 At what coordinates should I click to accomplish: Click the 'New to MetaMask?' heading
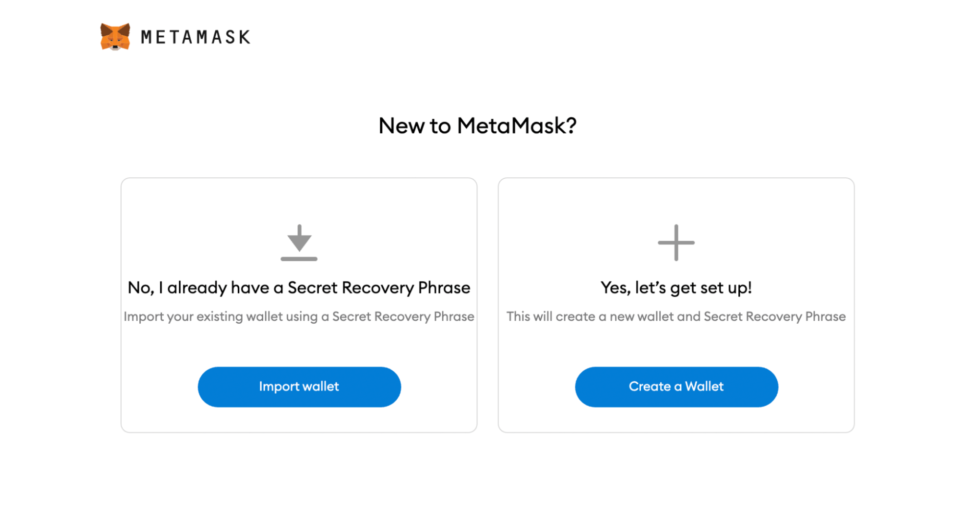[478, 126]
